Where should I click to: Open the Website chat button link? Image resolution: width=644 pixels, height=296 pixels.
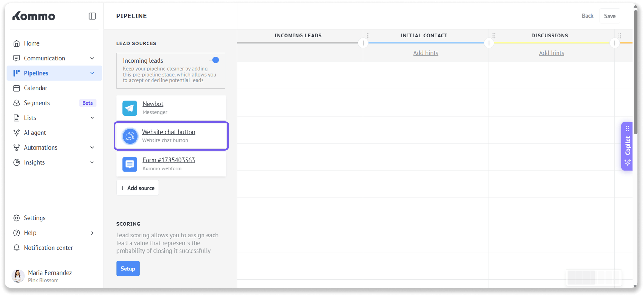coord(169,132)
